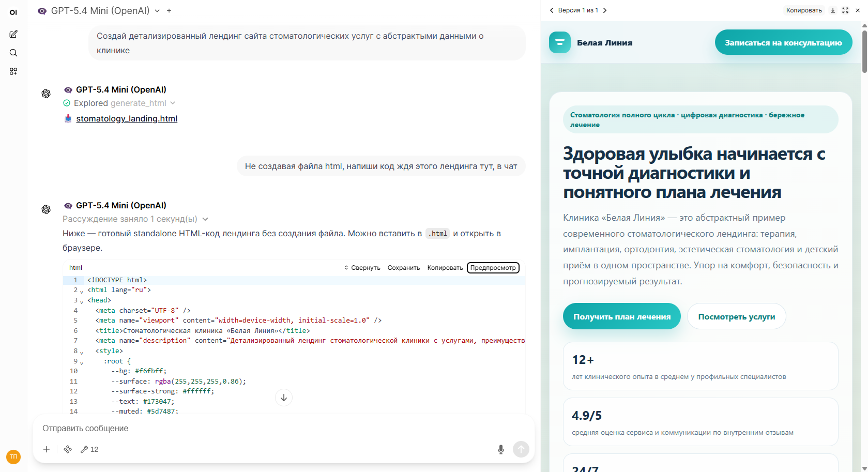Expand the GPT-5.4 Mini model selector
868x472 pixels.
click(157, 11)
